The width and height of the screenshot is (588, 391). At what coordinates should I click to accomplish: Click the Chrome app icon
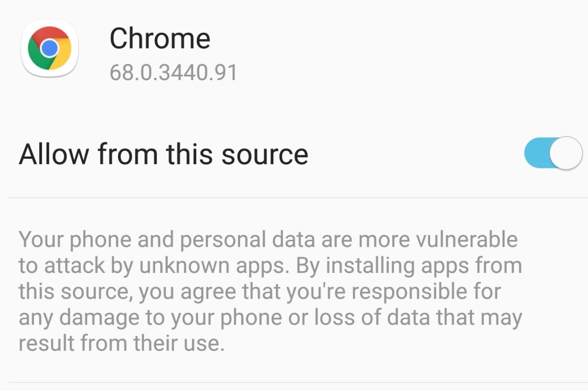pos(50,48)
